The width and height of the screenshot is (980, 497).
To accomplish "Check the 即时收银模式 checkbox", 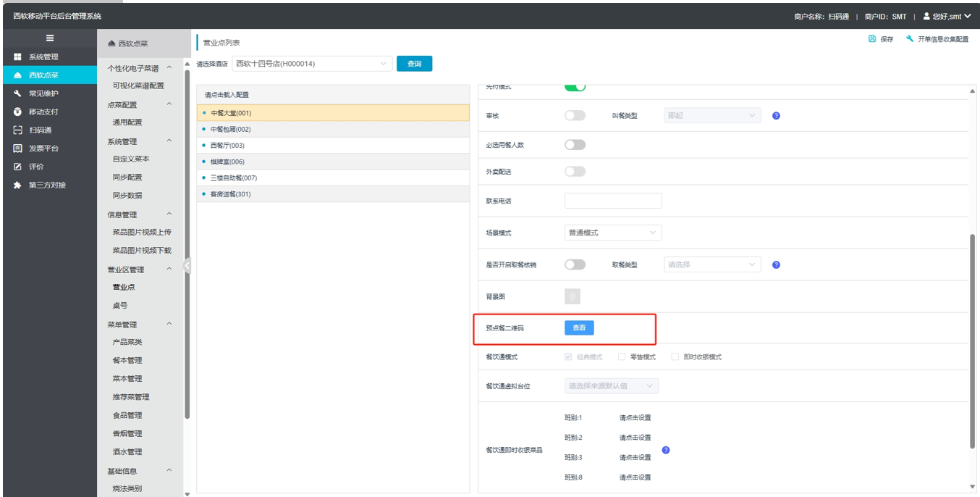I will [675, 356].
